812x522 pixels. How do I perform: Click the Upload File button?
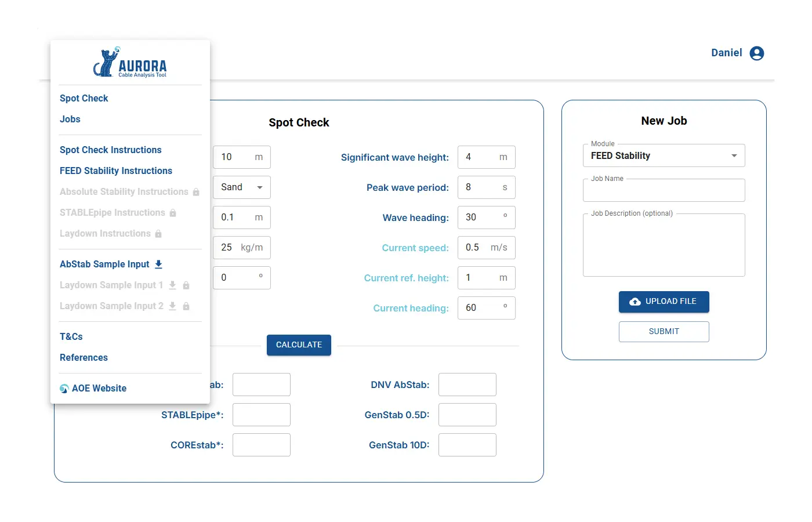click(664, 302)
